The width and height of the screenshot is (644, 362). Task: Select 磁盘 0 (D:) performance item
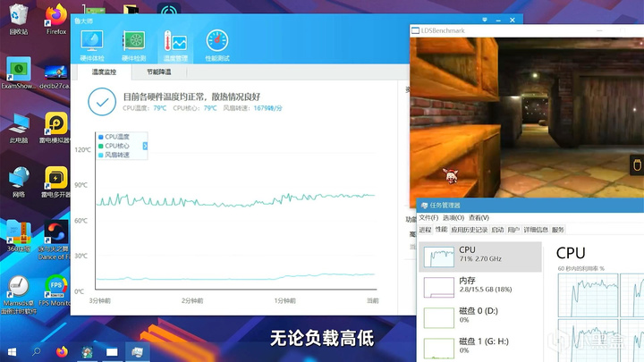480,317
